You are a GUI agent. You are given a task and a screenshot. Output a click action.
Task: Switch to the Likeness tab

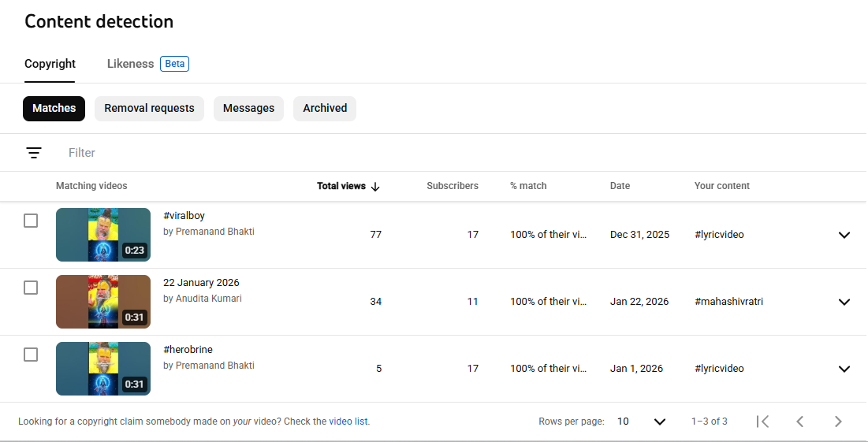tap(130, 64)
